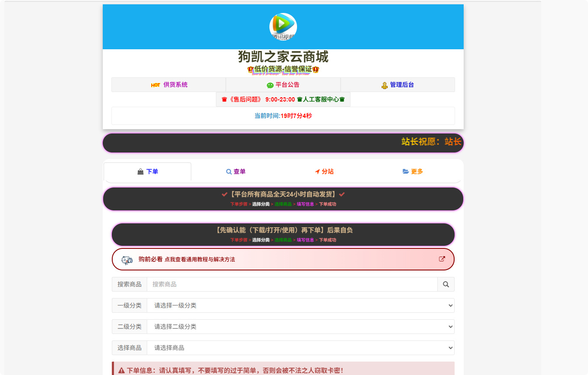Click the green WeChat icon beside 平台公告
The height and width of the screenshot is (375, 588).
pyautogui.click(x=270, y=85)
